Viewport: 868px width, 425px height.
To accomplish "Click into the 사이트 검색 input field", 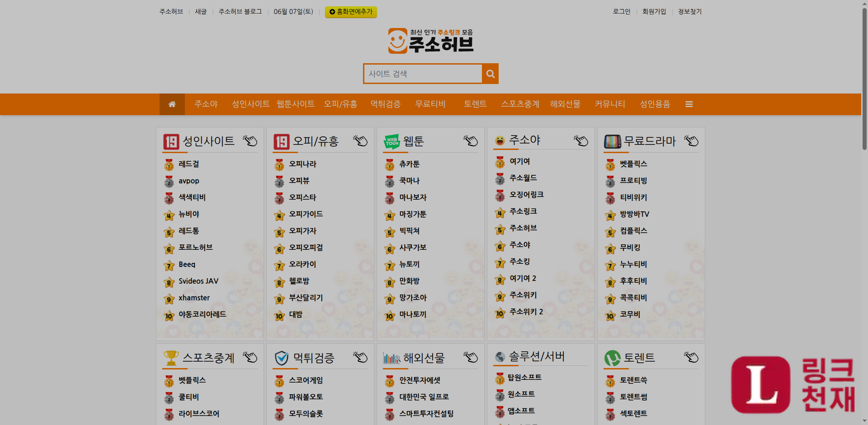I will tap(423, 74).
